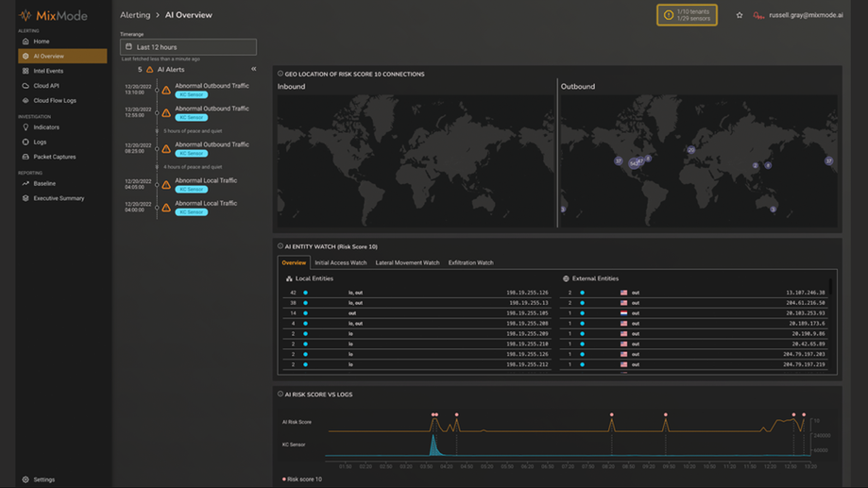Open the Indicators lightbulb icon

(26, 127)
